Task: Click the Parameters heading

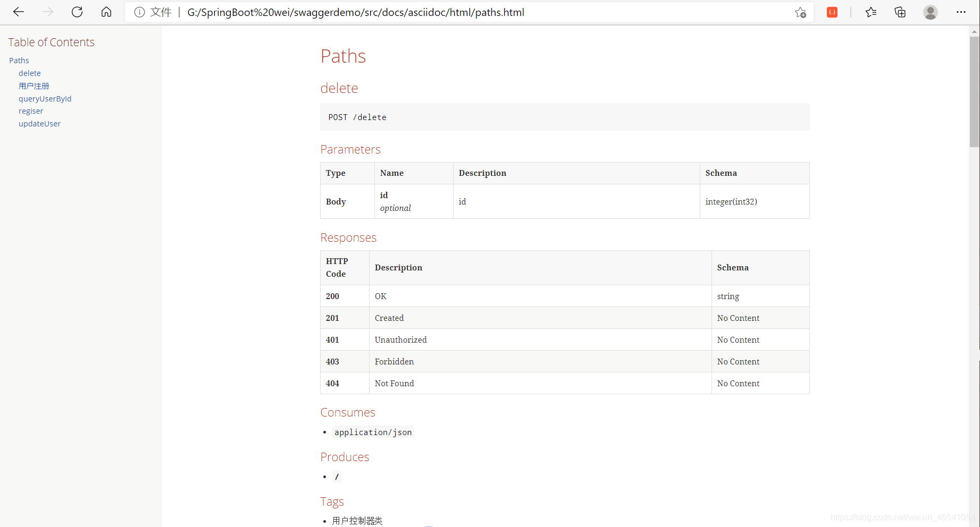Action: coord(350,149)
